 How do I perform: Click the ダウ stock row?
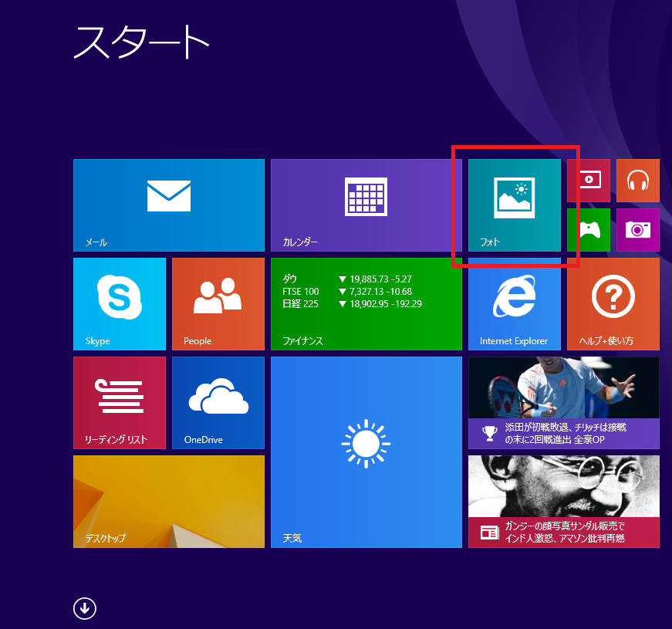click(x=347, y=279)
